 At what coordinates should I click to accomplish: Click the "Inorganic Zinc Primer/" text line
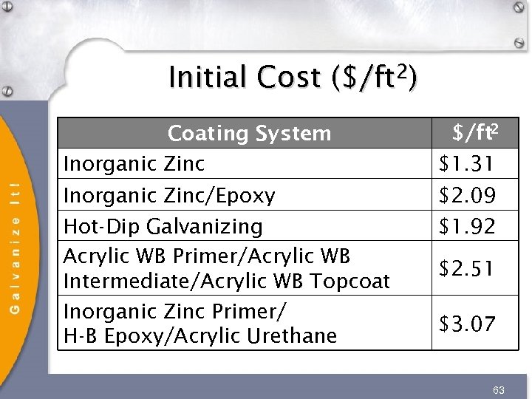coord(174,310)
